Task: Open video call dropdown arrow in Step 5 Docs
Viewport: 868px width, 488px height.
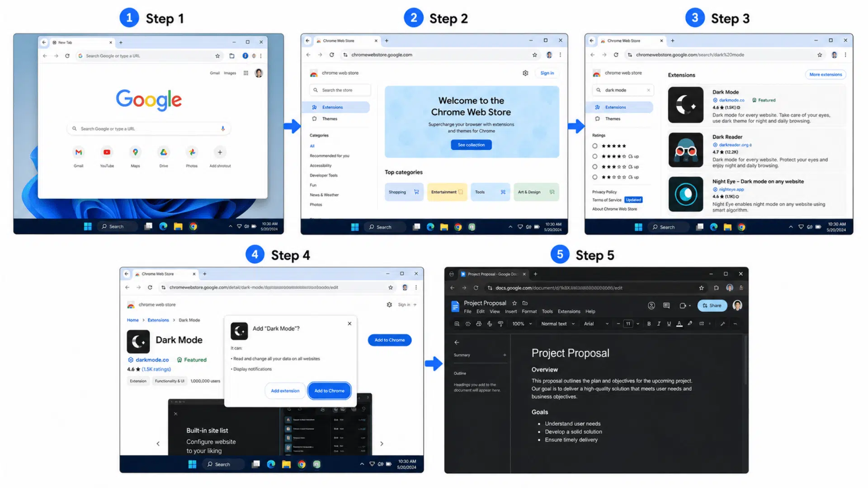Action: (690, 306)
